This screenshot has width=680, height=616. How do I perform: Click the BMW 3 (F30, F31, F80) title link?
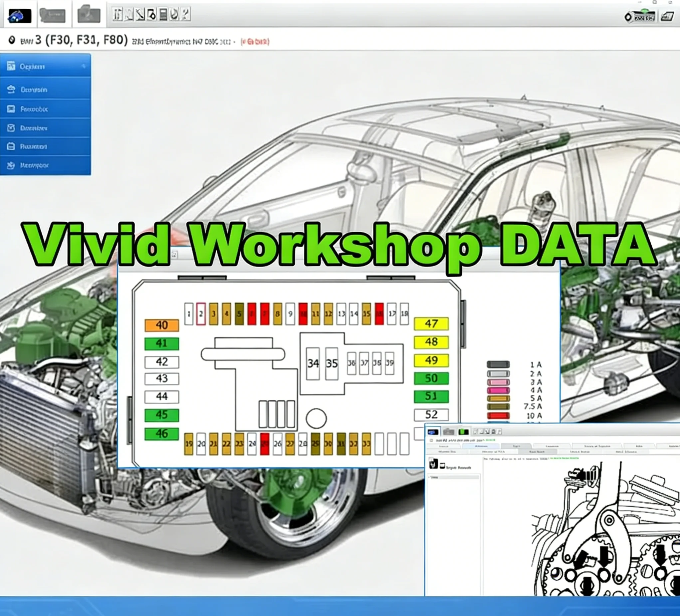(x=68, y=40)
